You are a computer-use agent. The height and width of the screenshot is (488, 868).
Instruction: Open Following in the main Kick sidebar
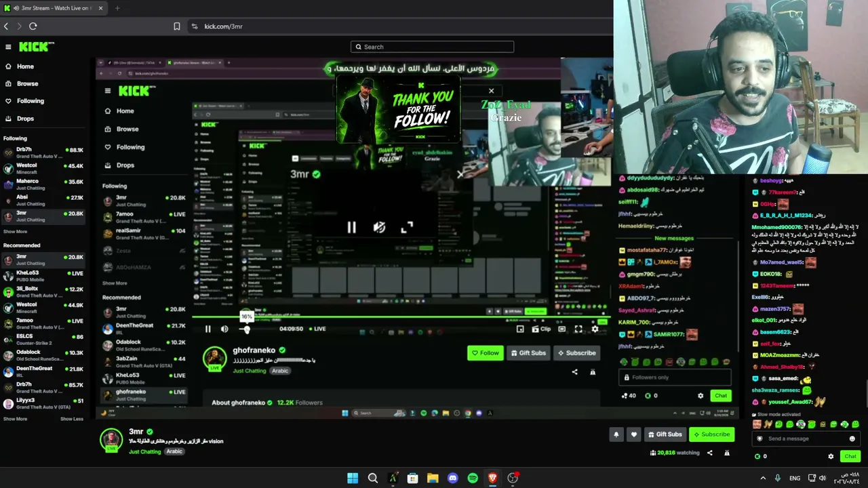click(x=44, y=101)
